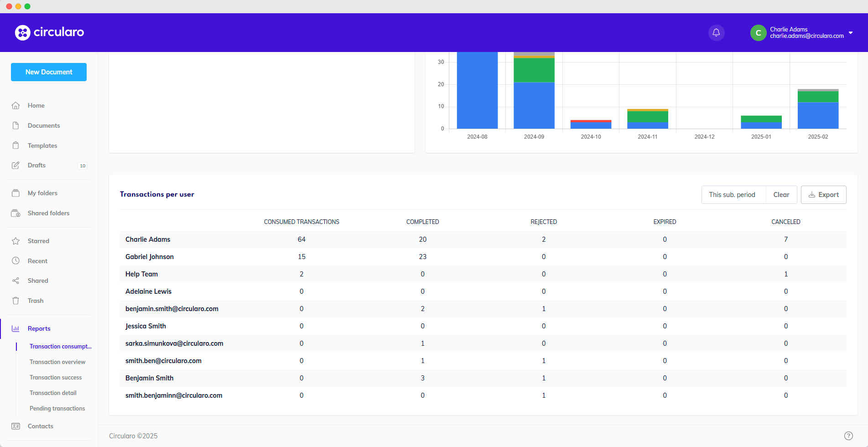
Task: Click the notification bell icon
Action: tap(716, 33)
